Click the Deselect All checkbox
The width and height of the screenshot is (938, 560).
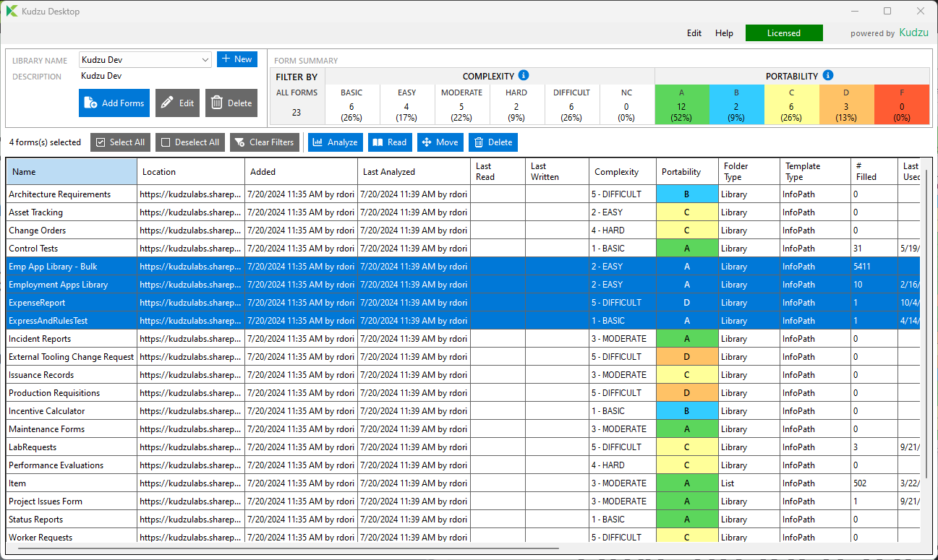166,142
